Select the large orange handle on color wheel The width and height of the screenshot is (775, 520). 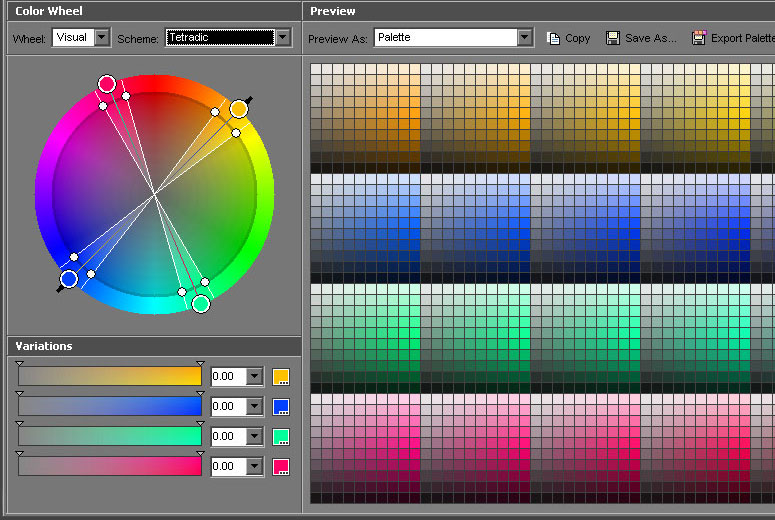coord(239,109)
